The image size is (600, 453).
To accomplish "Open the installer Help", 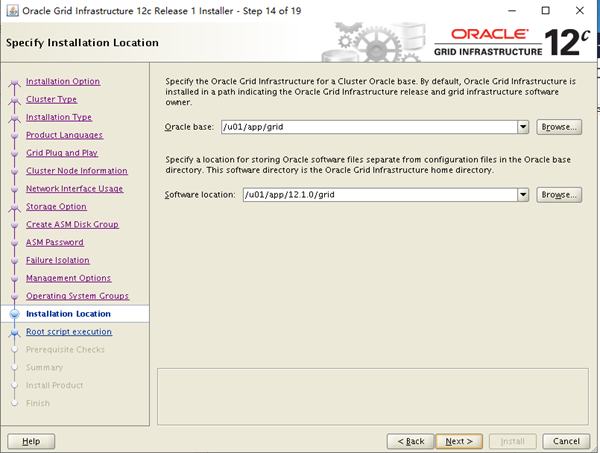I will tap(31, 441).
